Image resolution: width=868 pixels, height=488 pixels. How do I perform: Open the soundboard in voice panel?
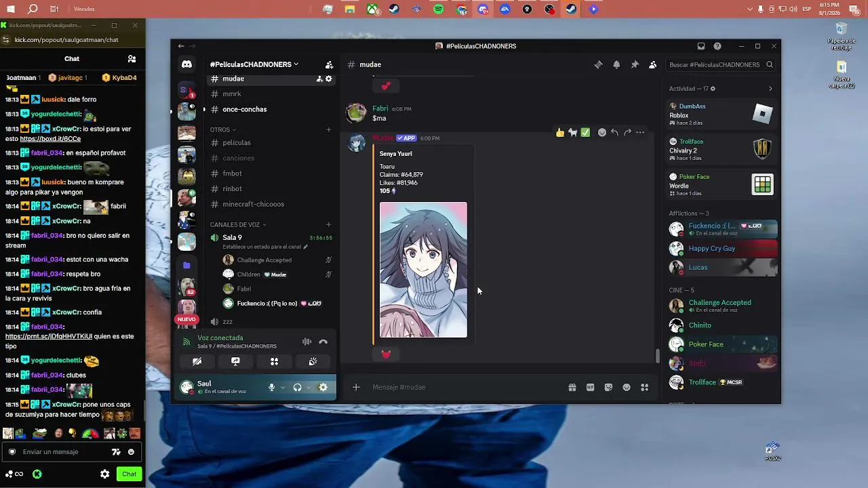(x=313, y=362)
